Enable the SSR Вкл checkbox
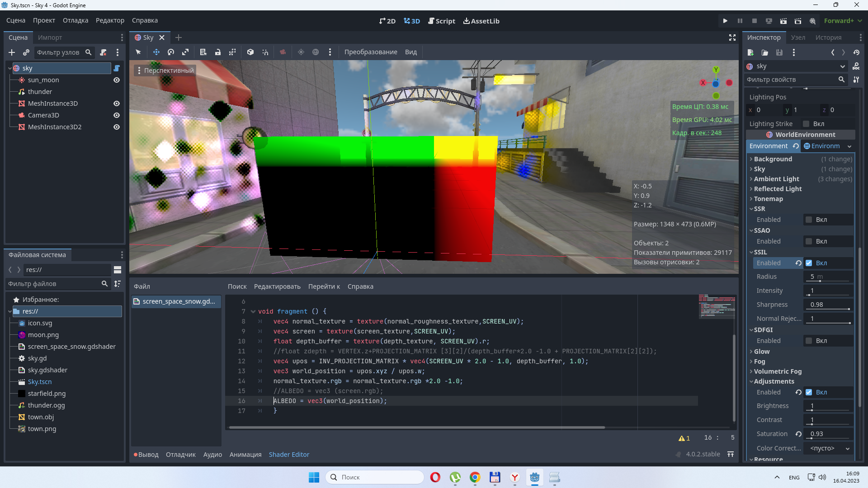This screenshot has width=868, height=488. (808, 219)
